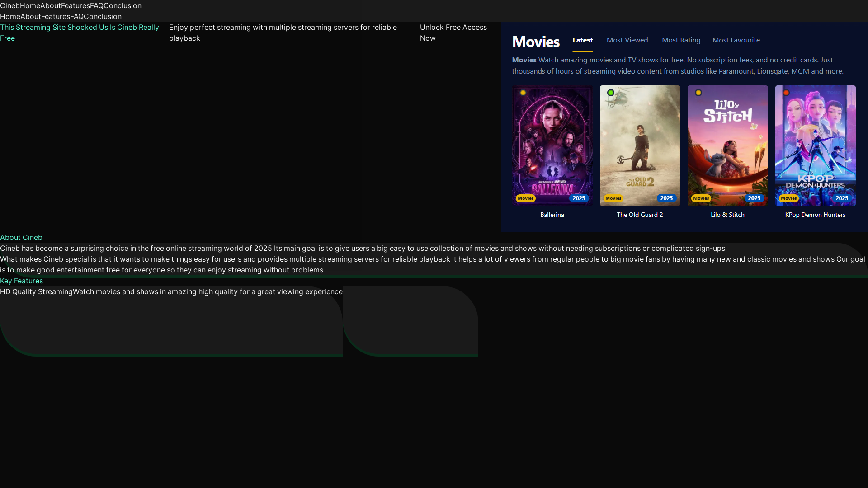Open Conclusion in top navigation row
Screen dimensions: 868x488
123,5
